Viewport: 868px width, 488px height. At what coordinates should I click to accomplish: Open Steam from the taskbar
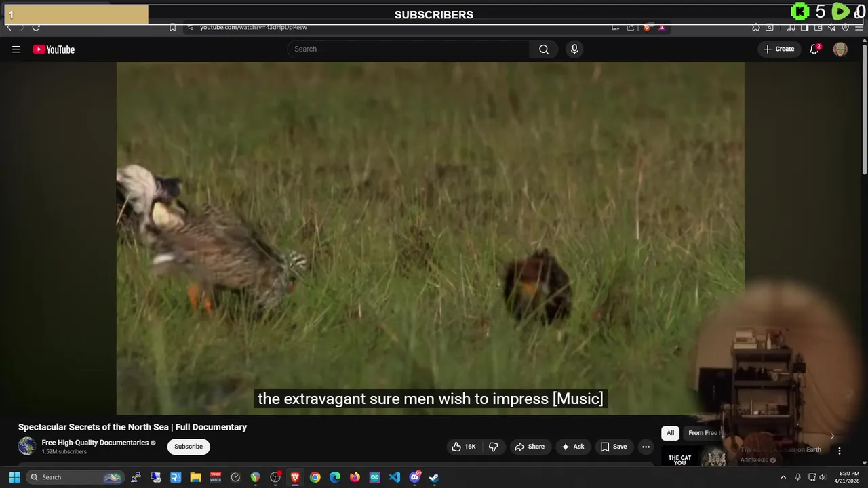(x=434, y=477)
